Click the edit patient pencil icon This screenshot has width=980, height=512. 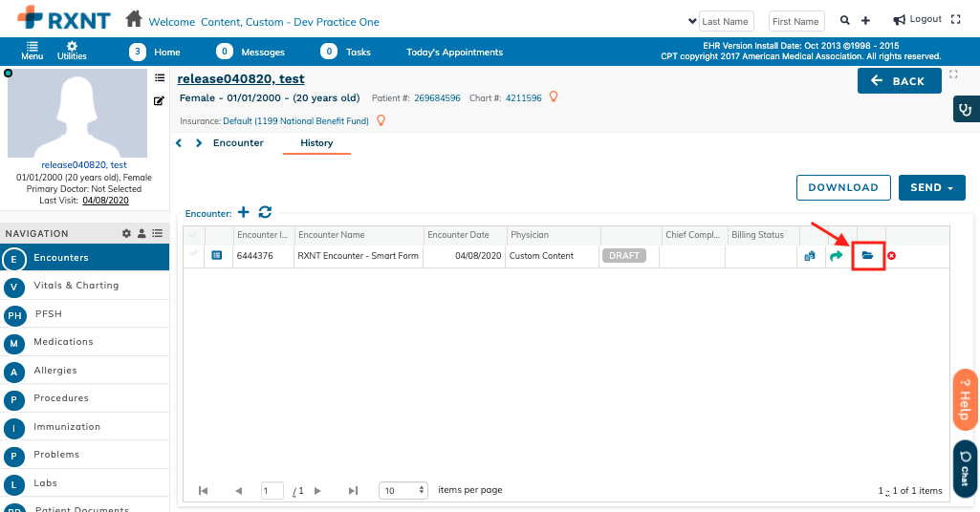(x=160, y=100)
